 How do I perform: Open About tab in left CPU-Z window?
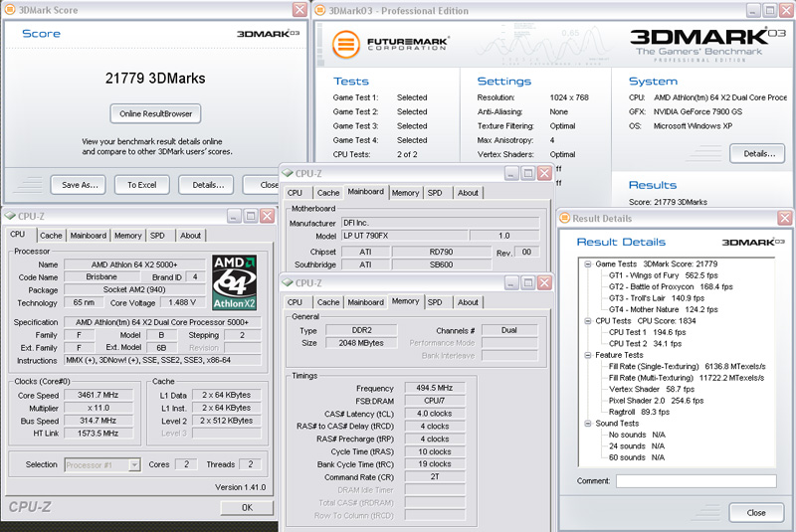pos(190,236)
